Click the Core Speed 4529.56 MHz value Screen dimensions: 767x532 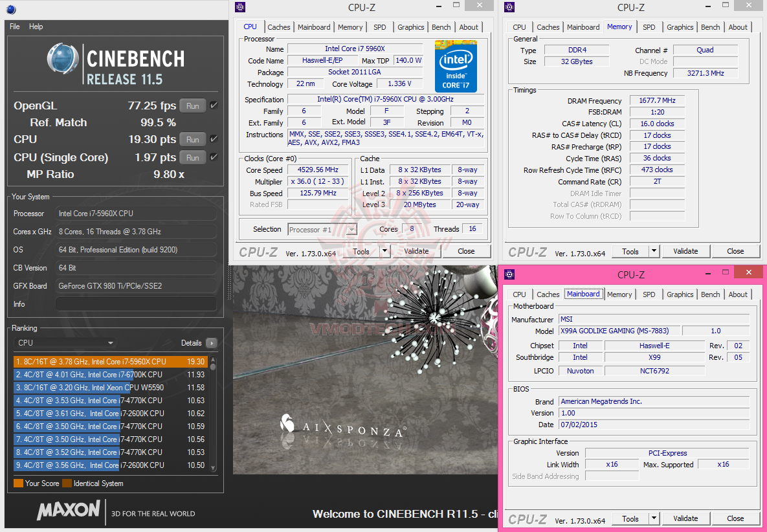(x=318, y=170)
